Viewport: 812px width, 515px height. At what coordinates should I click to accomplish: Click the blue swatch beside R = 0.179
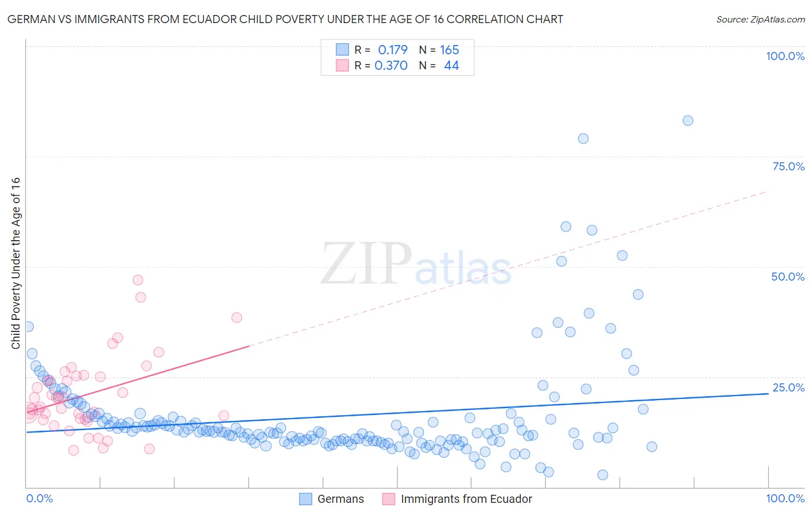342,50
